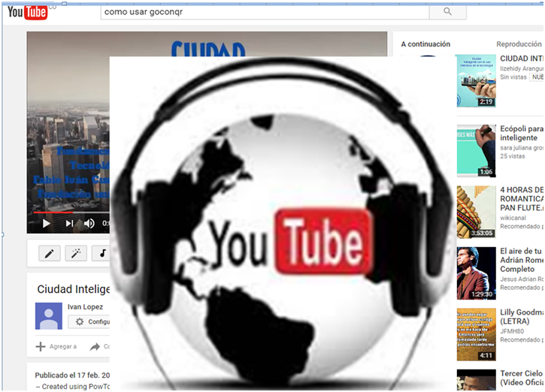545x392 pixels.
Task: Open the 'CIUDAD INT...' video title link
Action: tap(522, 59)
